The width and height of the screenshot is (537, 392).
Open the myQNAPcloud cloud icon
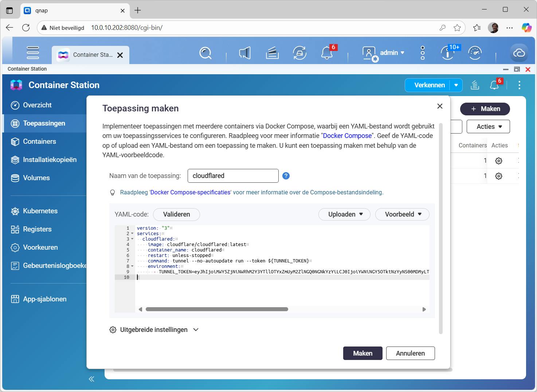click(x=519, y=53)
